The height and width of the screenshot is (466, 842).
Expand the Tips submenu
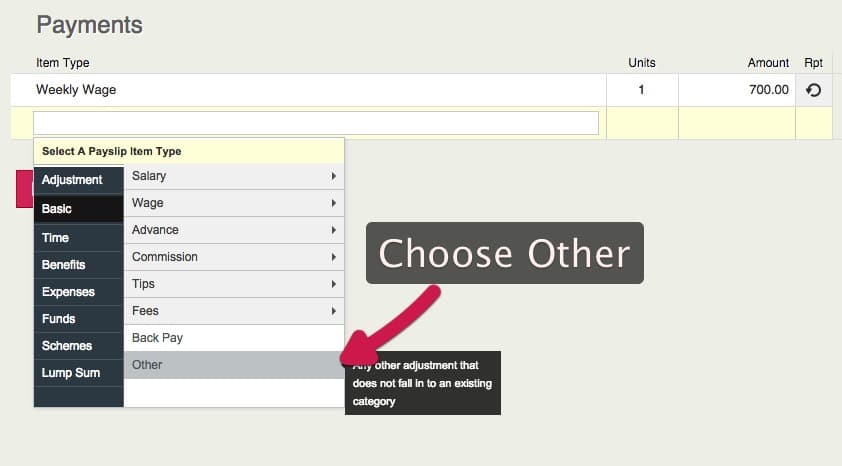[x=233, y=284]
